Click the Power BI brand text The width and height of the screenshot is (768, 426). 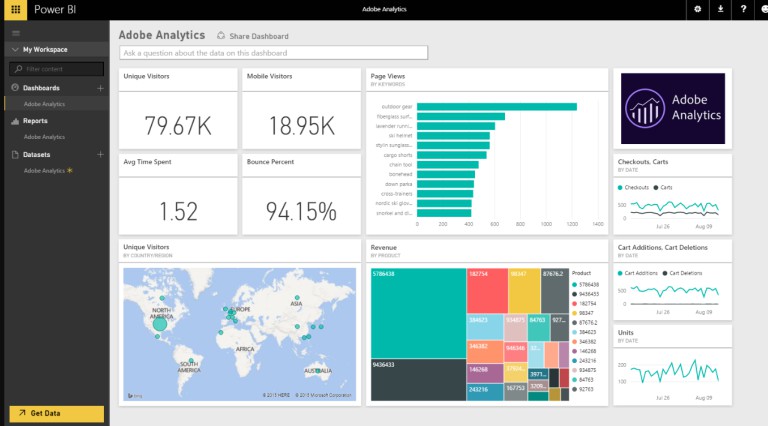(55, 9)
